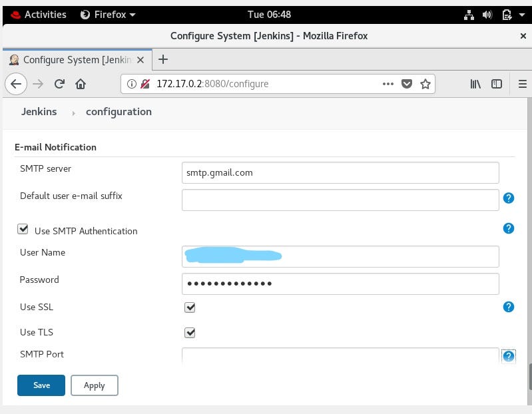Click the Default user e-mail suffix field
This screenshot has height=414, width=532.
pos(340,200)
